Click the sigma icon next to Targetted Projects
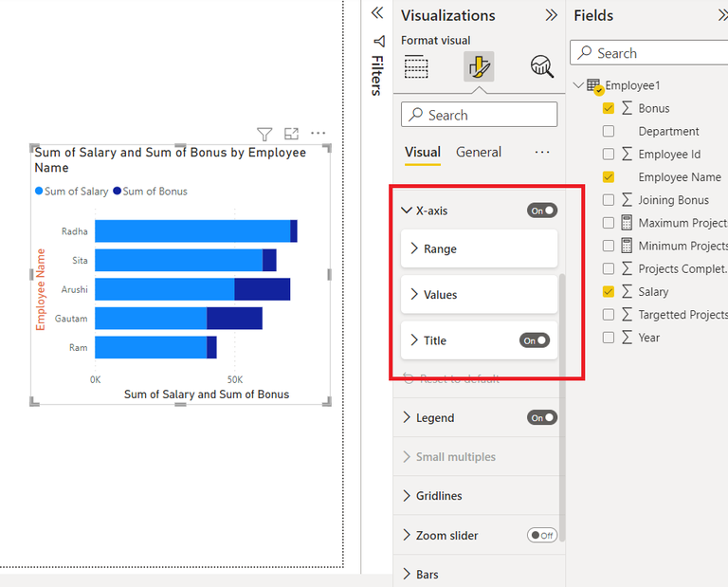 (x=627, y=315)
